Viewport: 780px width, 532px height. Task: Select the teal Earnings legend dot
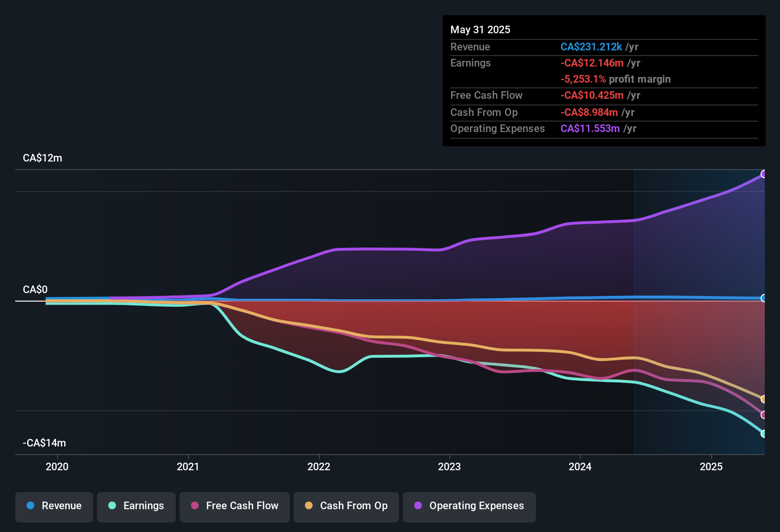pos(112,506)
